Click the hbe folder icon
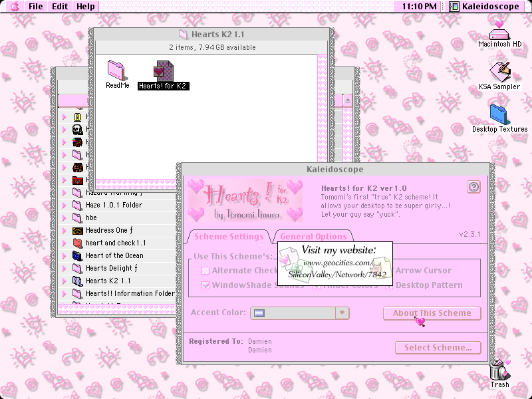 pyautogui.click(x=78, y=217)
